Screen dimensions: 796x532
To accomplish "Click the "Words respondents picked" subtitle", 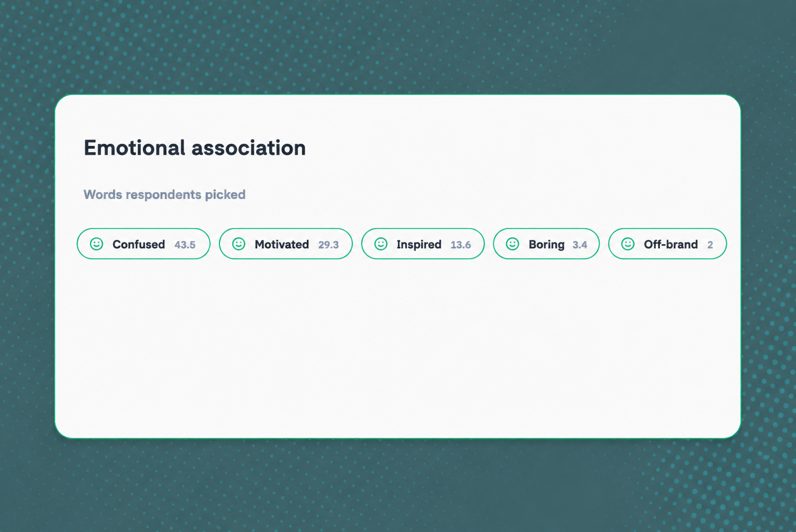I will click(164, 195).
